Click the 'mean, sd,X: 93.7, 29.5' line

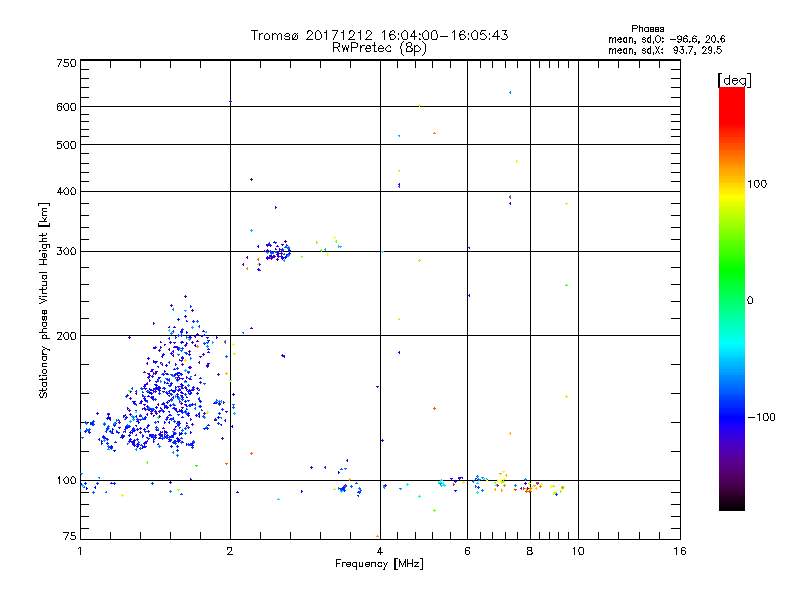click(665, 50)
